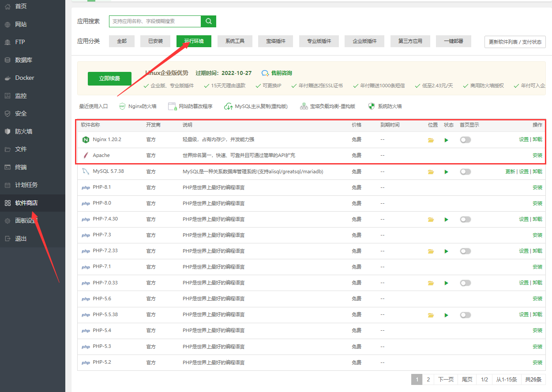Open PHP-7.4.30 location folder icon
Screen dimensions: 552x392
tap(431, 220)
